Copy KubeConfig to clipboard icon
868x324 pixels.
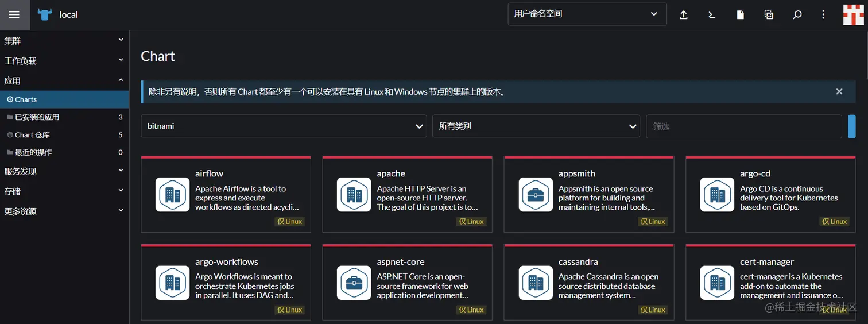[769, 15]
